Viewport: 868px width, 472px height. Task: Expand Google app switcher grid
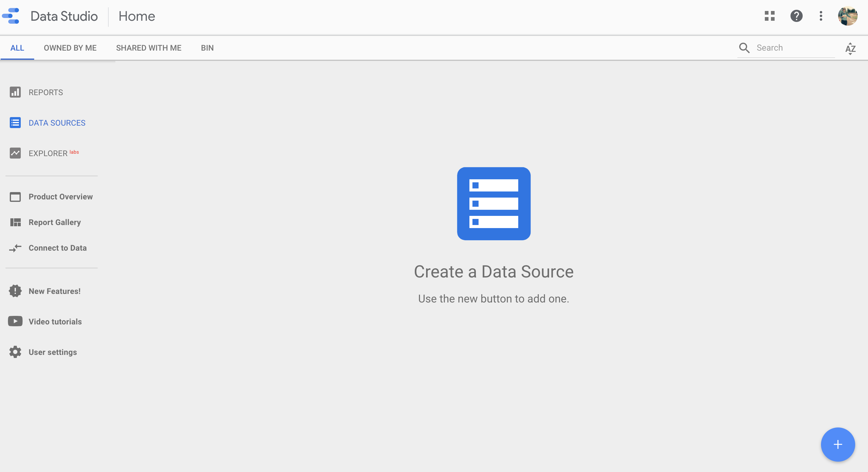[770, 16]
